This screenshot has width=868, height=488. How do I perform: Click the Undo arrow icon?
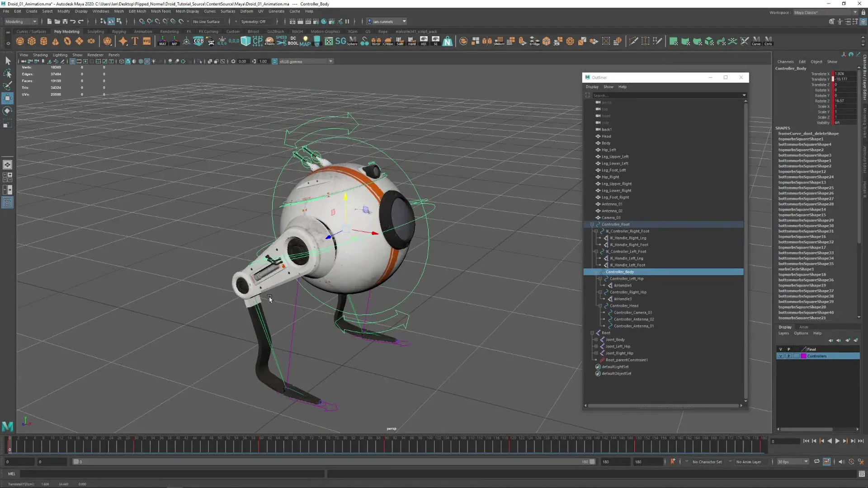pyautogui.click(x=73, y=21)
